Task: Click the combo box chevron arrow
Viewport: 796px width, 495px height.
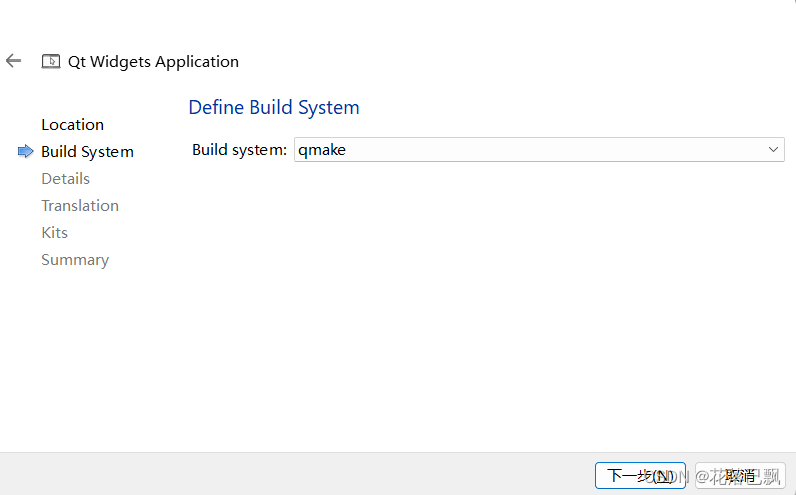Action: (x=773, y=150)
